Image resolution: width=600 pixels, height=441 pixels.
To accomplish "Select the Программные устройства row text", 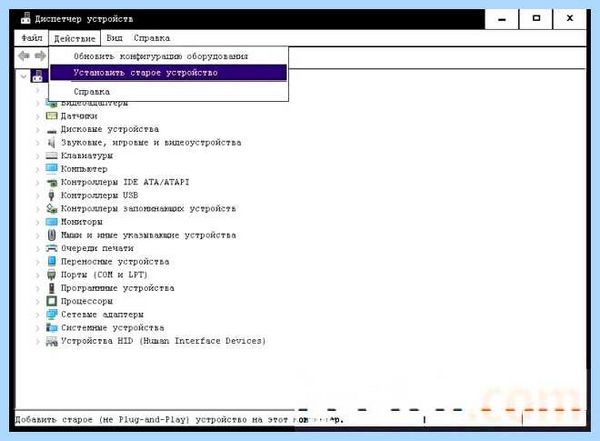I will [x=117, y=288].
